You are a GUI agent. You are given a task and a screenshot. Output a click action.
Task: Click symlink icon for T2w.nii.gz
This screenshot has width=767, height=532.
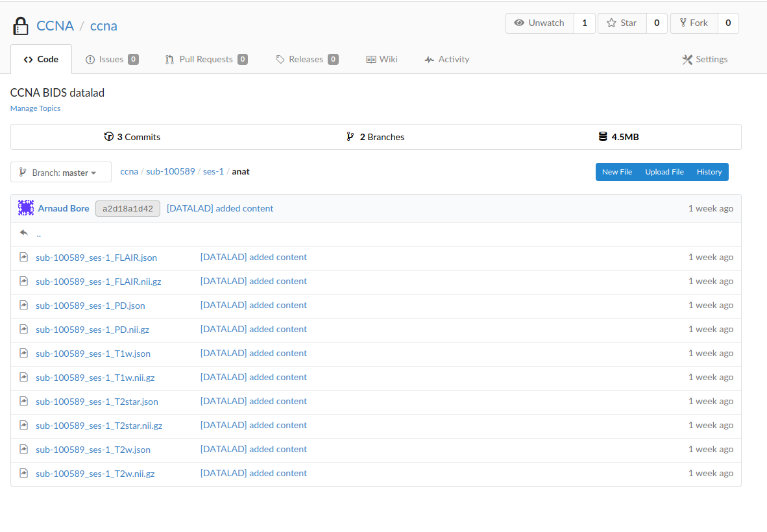coord(23,472)
